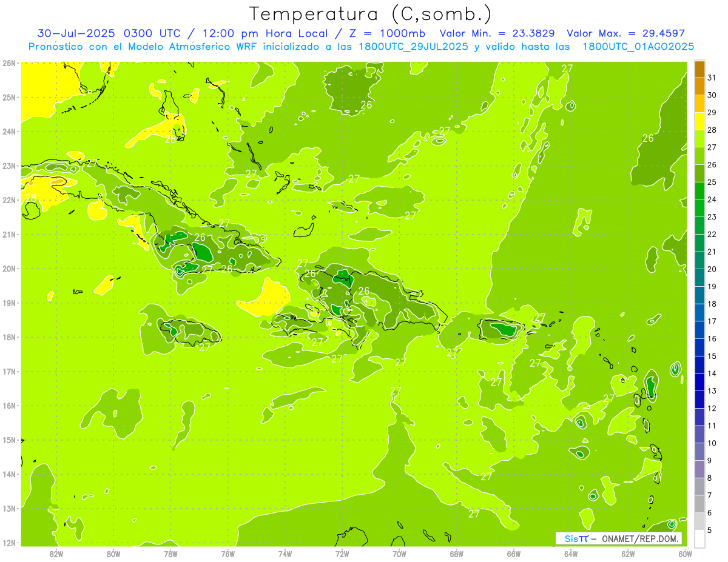The height and width of the screenshot is (562, 728).
Task: Click longitude axis label "76W"
Action: tap(227, 554)
